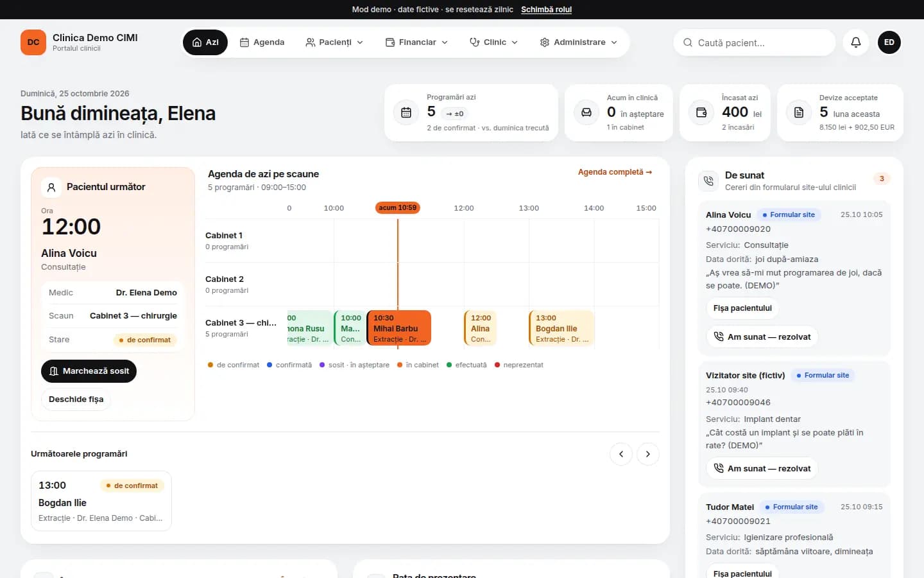Expand the Pacienți dropdown menu
The width and height of the screenshot is (924, 578).
point(334,42)
